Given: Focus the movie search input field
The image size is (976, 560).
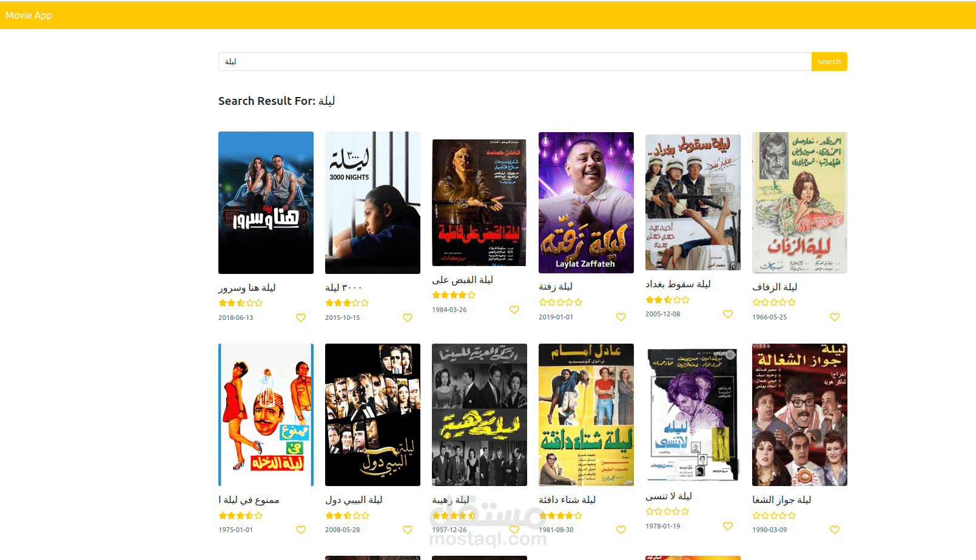Looking at the screenshot, I should pos(515,62).
